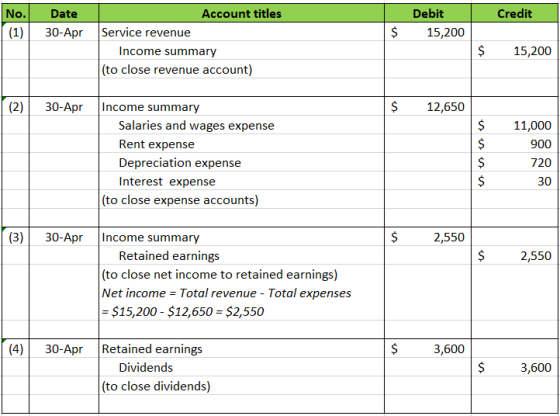Click the 12,650 debit amount
This screenshot has width=560, height=416.
428,106
